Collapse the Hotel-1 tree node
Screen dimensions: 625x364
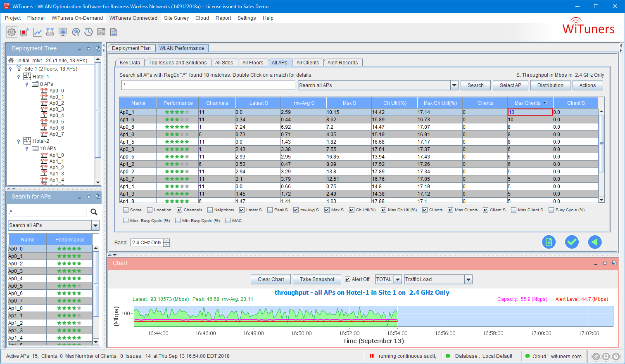(19, 77)
